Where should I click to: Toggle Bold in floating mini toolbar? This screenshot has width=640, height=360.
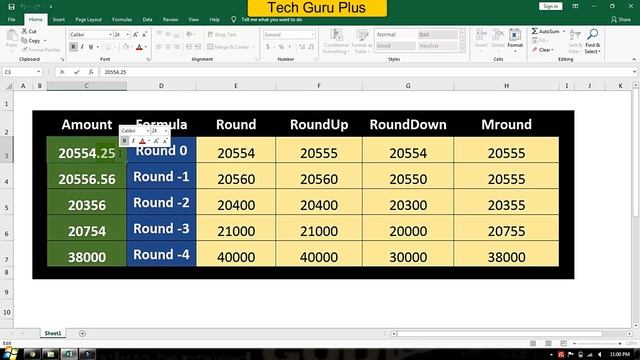(x=124, y=141)
